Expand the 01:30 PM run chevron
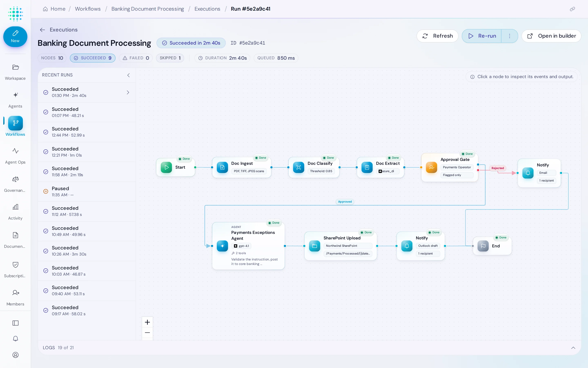Image resolution: width=588 pixels, height=368 pixels. [128, 92]
